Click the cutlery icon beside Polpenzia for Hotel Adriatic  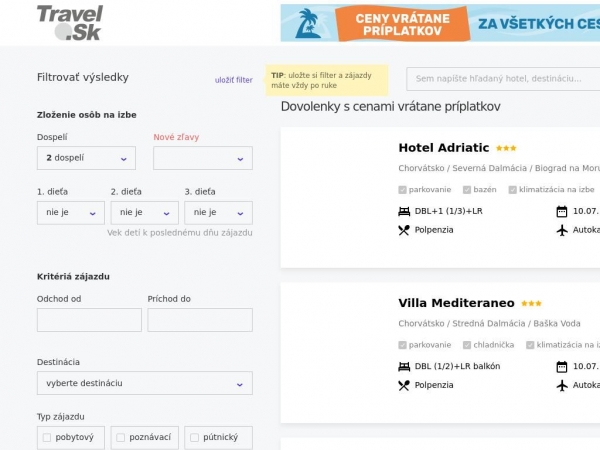point(404,230)
